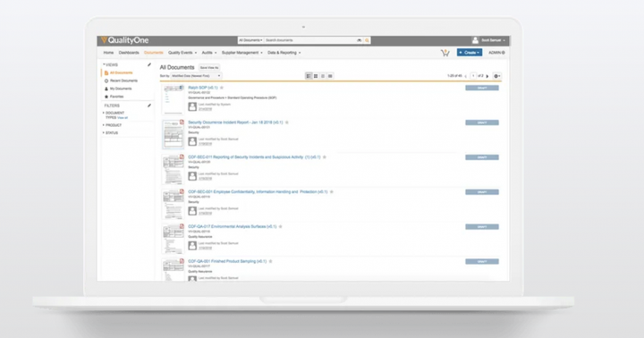Screen dimensions: 644x338
Task: Open COF-QA-001 Finished Product Sampling link
Action: [x=227, y=261]
